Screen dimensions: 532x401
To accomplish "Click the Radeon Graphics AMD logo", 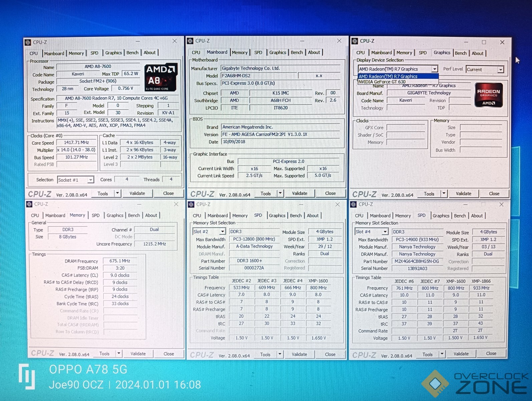I will pos(489,95).
